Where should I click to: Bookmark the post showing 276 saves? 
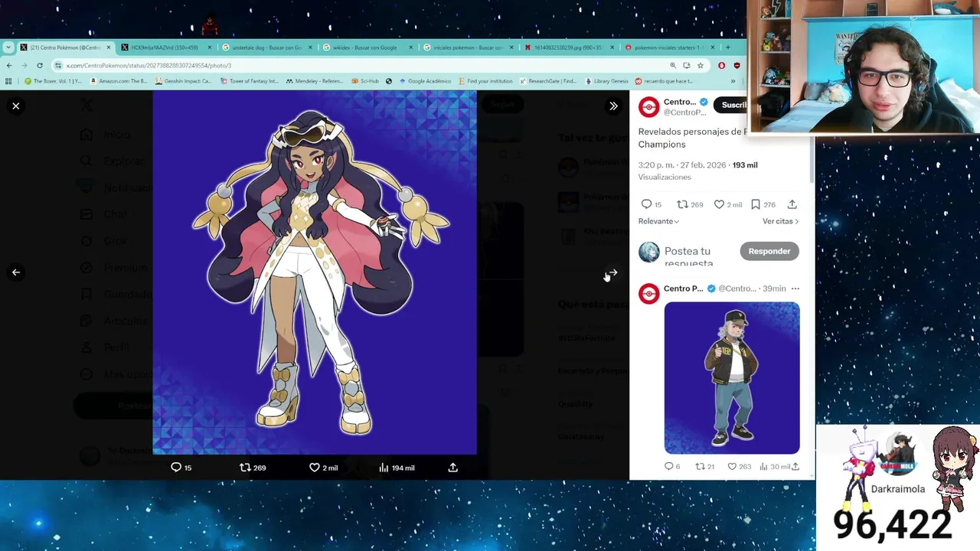pyautogui.click(x=763, y=204)
